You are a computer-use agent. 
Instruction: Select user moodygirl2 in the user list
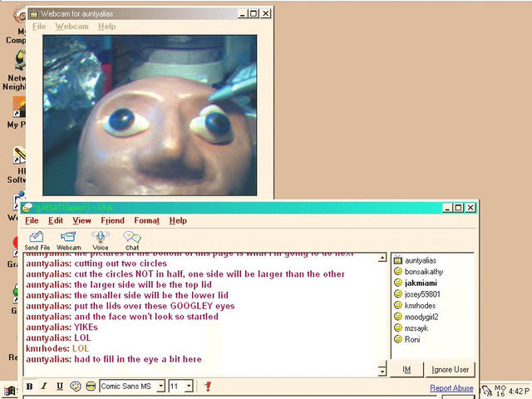[x=421, y=317]
